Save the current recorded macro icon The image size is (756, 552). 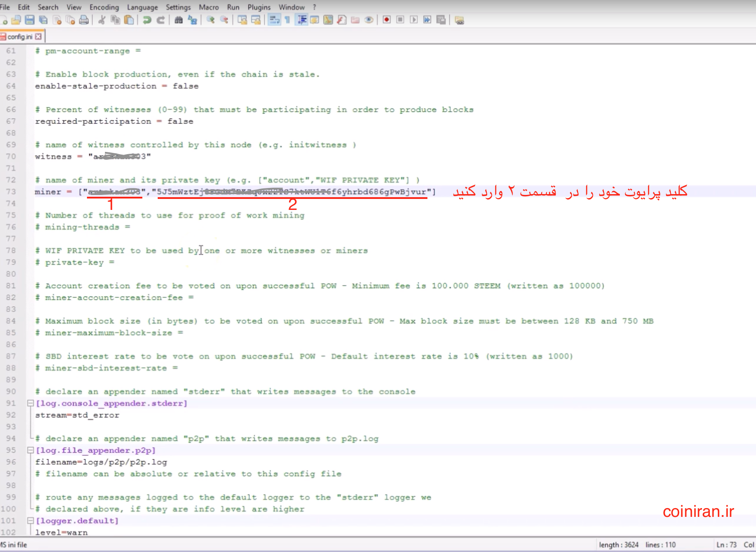[441, 20]
